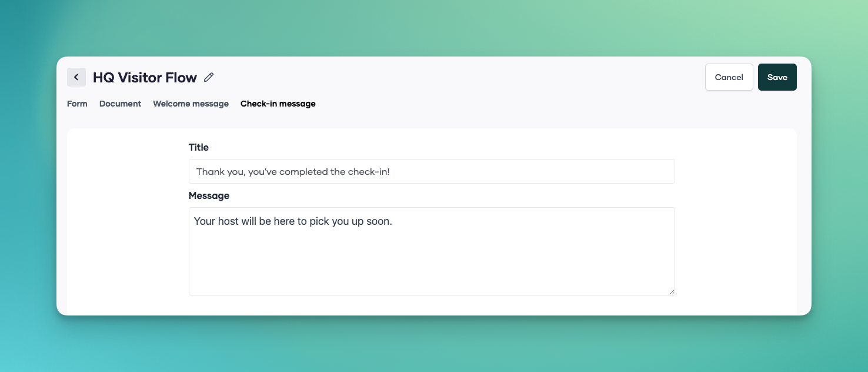Open the Document tab
Viewport: 868px width, 372px height.
pyautogui.click(x=120, y=104)
